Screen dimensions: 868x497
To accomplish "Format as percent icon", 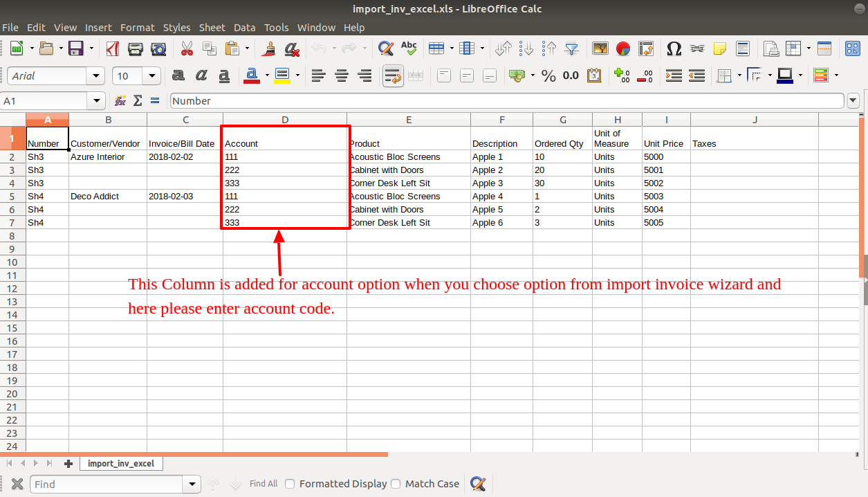I will (548, 75).
